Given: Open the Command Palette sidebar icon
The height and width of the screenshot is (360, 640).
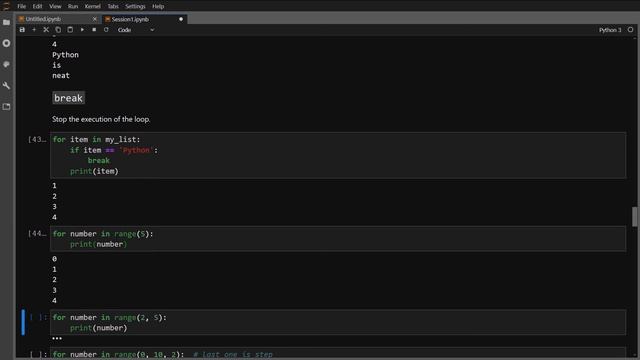Looking at the screenshot, I should point(7,64).
